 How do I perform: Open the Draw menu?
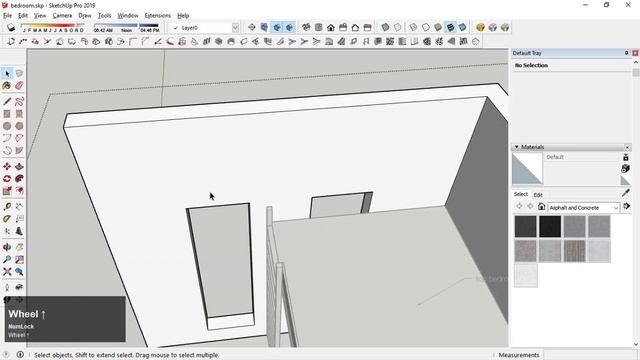click(85, 16)
